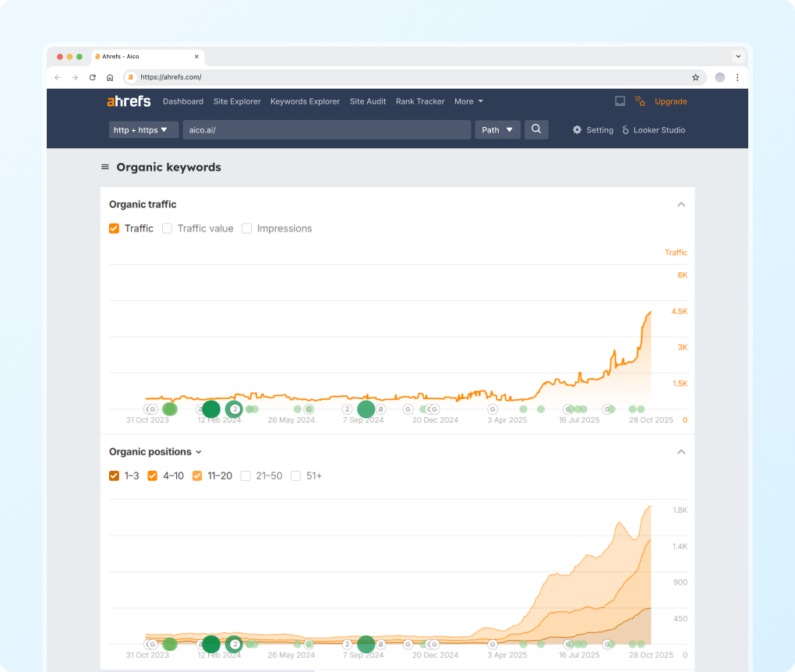Screen dimensions: 795x672
Task: Enable the Traffic value checkbox
Action: click(x=167, y=228)
